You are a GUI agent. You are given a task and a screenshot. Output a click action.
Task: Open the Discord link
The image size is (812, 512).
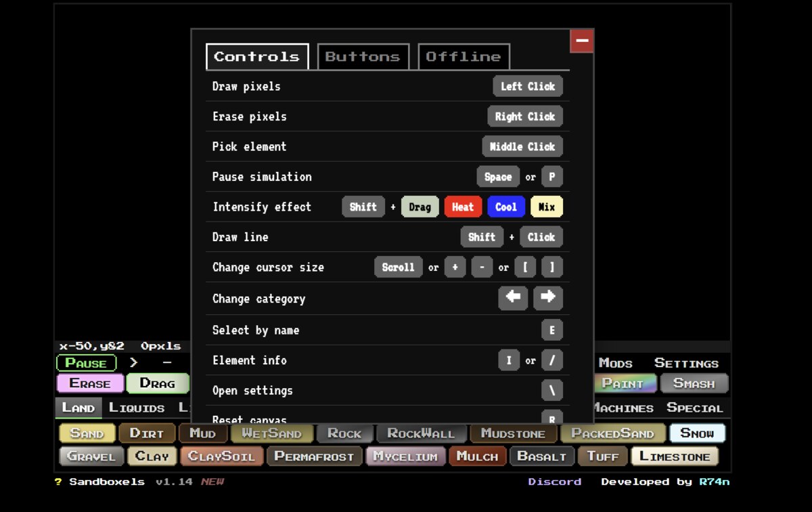pyautogui.click(x=555, y=482)
